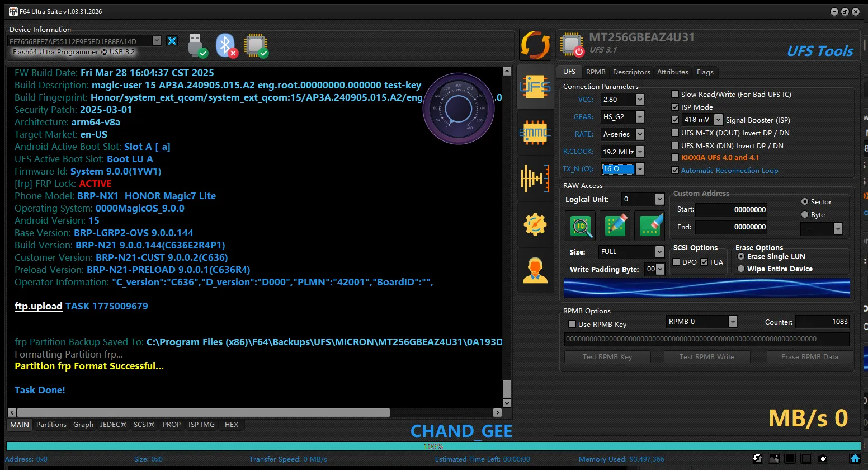Uncheck the ISP Mode checkbox
The height and width of the screenshot is (470, 868).
coord(675,107)
